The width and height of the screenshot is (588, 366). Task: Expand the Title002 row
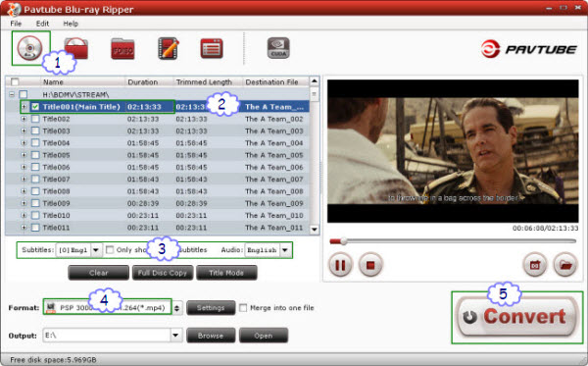pos(24,119)
